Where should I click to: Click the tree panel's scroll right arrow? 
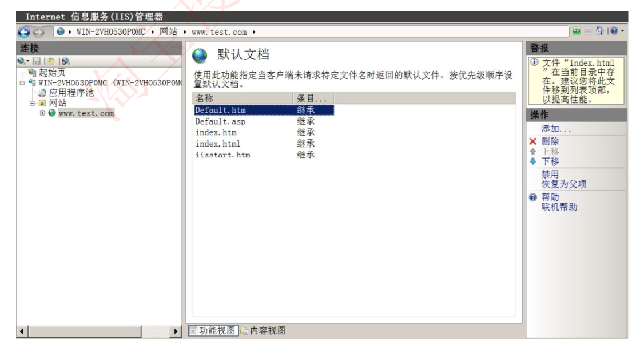tap(176, 331)
